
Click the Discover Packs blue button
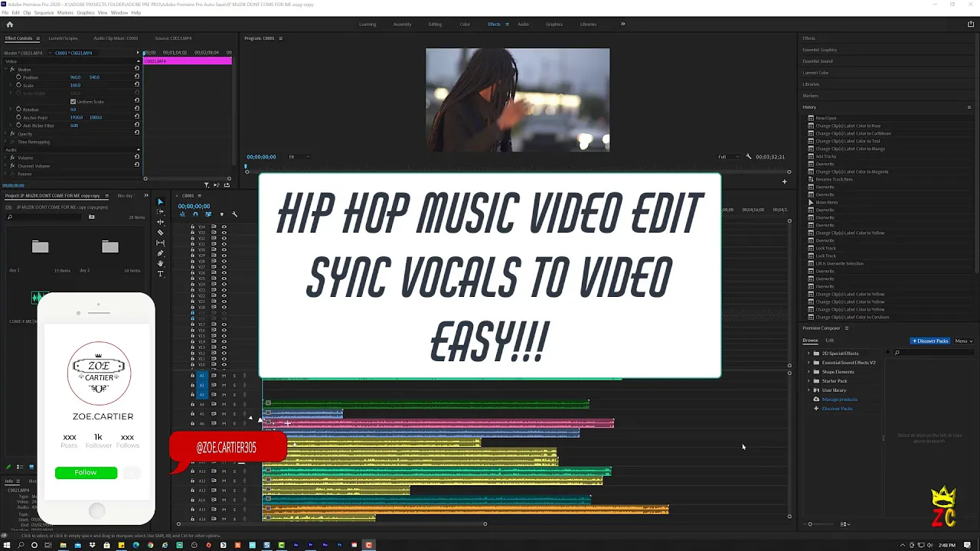930,341
